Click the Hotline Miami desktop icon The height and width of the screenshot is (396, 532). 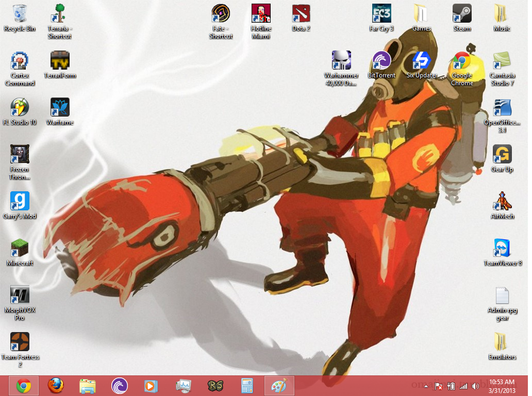tap(261, 21)
